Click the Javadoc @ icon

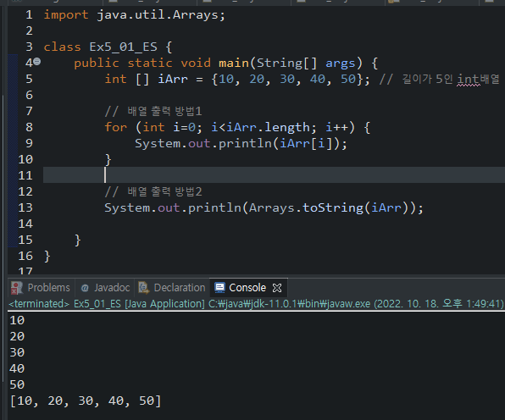pos(85,288)
